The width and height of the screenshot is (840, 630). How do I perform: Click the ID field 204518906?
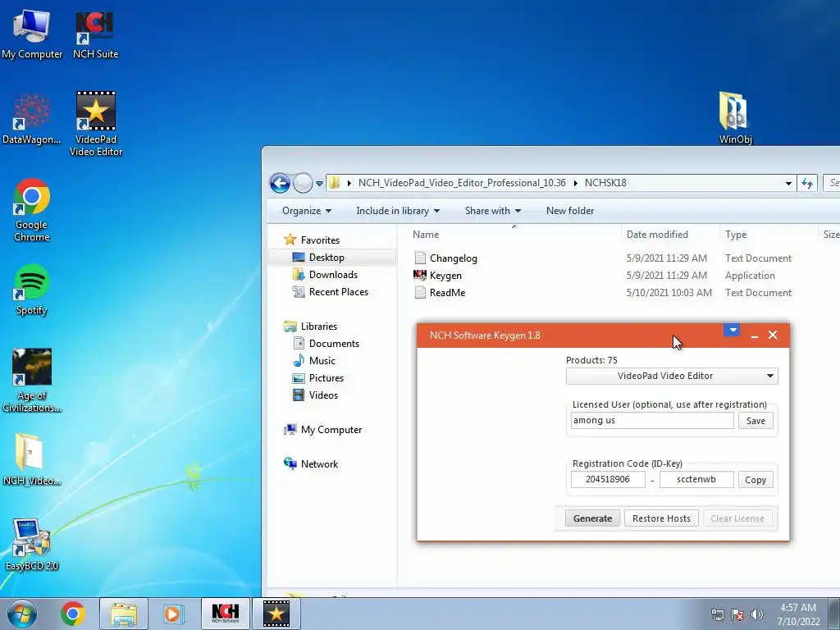pyautogui.click(x=608, y=479)
